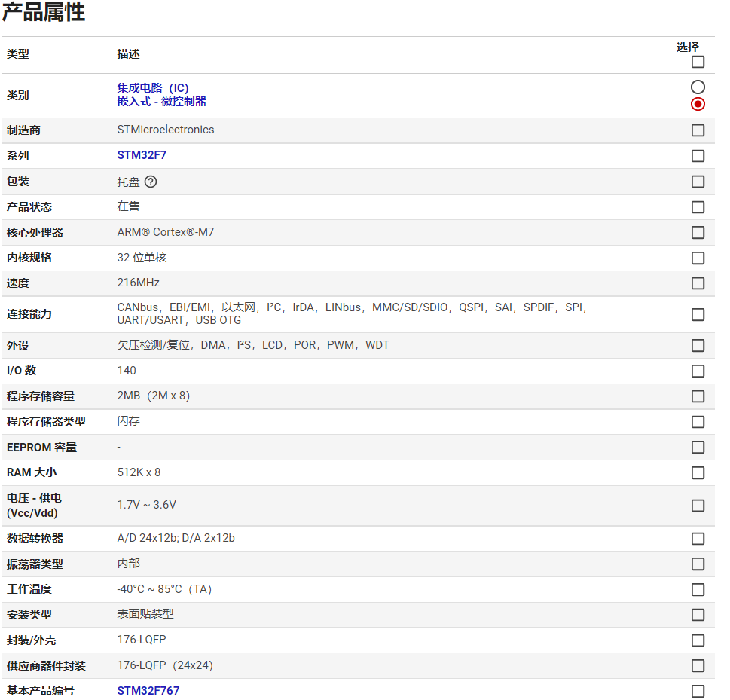Image resolution: width=730 pixels, height=700 pixels.
Task: Tick the 包装 托盘 checkbox
Action: point(698,182)
